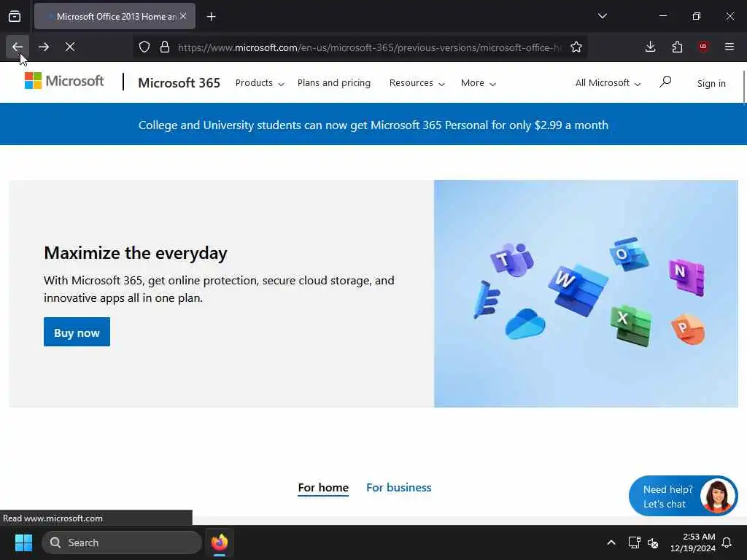Open the site search magnifier icon

(x=665, y=82)
